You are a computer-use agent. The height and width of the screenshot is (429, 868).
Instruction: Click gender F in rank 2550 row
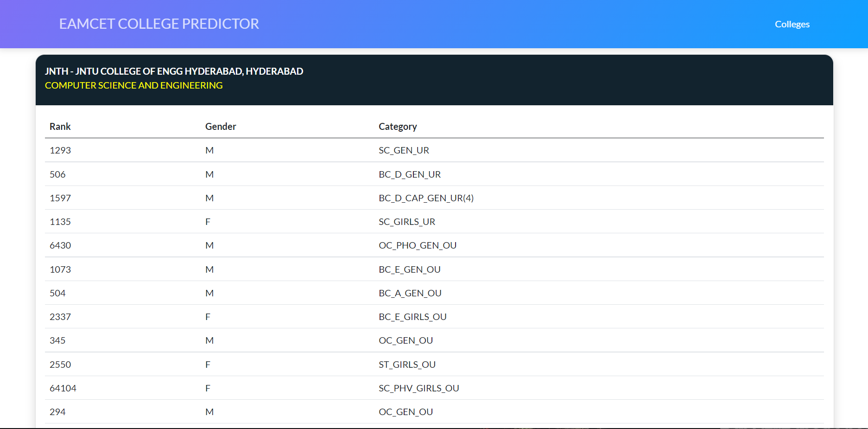click(x=208, y=365)
